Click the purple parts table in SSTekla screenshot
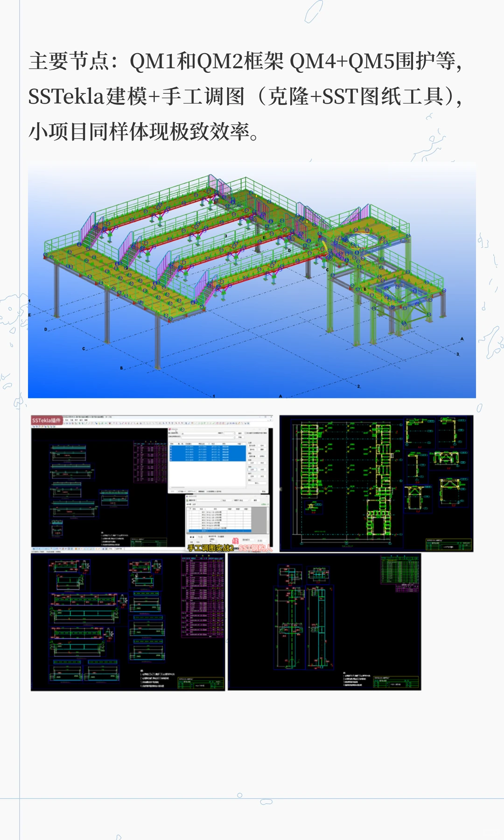504x840 pixels. coord(150,462)
